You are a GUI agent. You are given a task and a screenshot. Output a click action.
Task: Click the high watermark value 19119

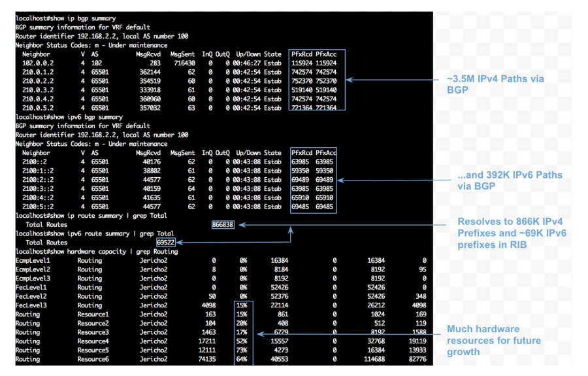[417, 341]
